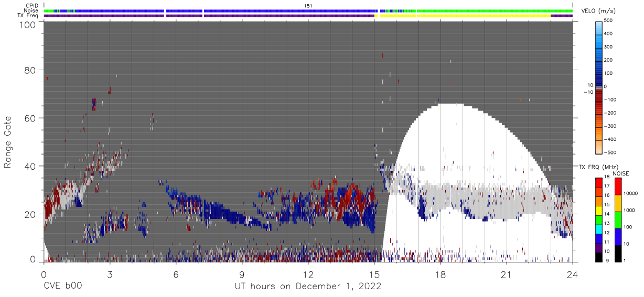Click the noise legend label 10000
Image resolution: width=644 pixels, height=297 pixels.
click(x=631, y=193)
